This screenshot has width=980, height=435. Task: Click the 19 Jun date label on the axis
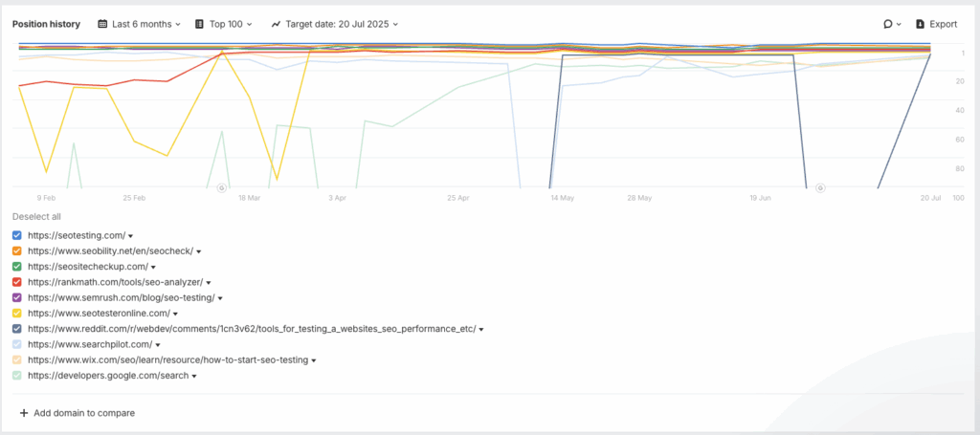(x=761, y=198)
